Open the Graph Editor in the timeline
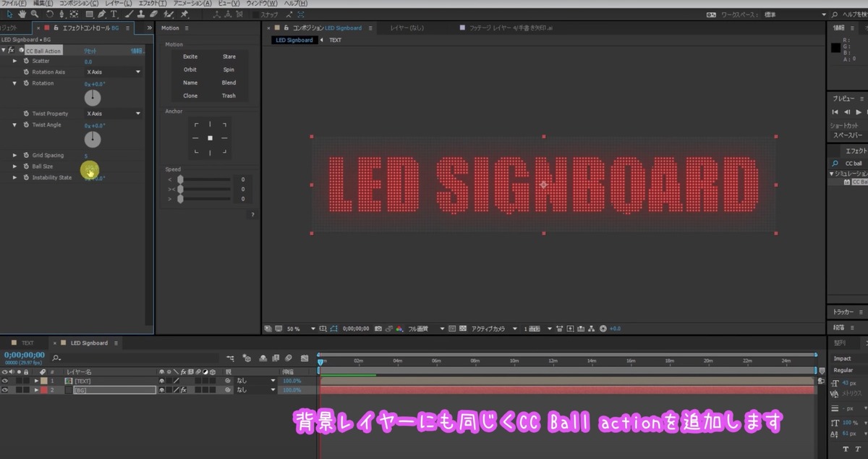Image resolution: width=868 pixels, height=459 pixels. (x=305, y=358)
